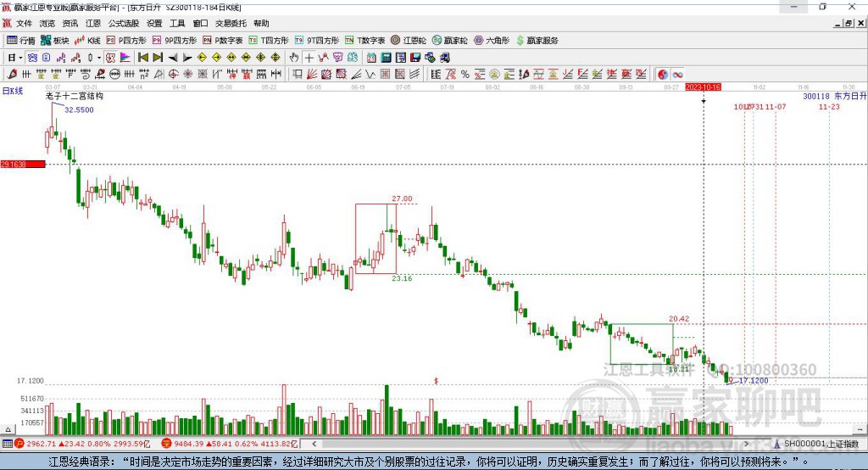Viewport: 868px width, 470px height.
Task: Step chart right with black arrow
Action: [187, 58]
